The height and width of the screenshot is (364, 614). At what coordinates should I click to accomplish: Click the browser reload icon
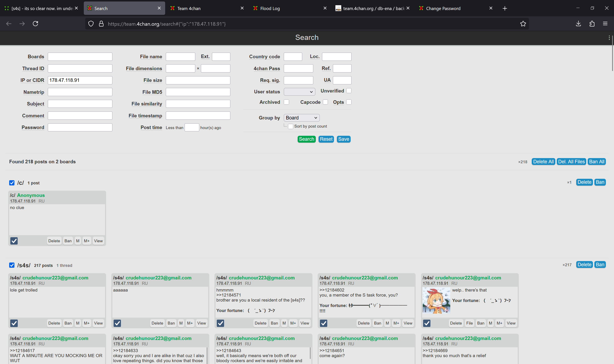tap(35, 24)
